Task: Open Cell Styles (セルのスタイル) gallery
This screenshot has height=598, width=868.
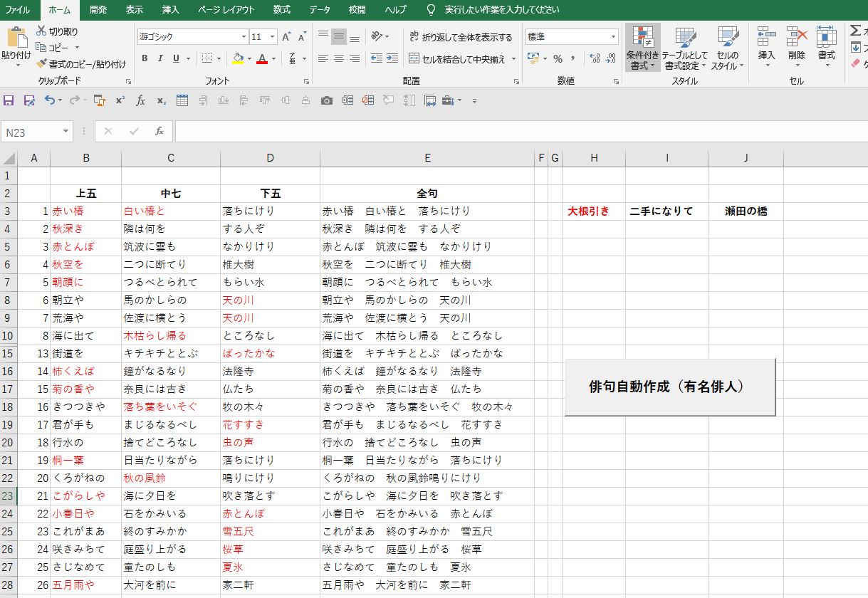Action: pyautogui.click(x=727, y=48)
